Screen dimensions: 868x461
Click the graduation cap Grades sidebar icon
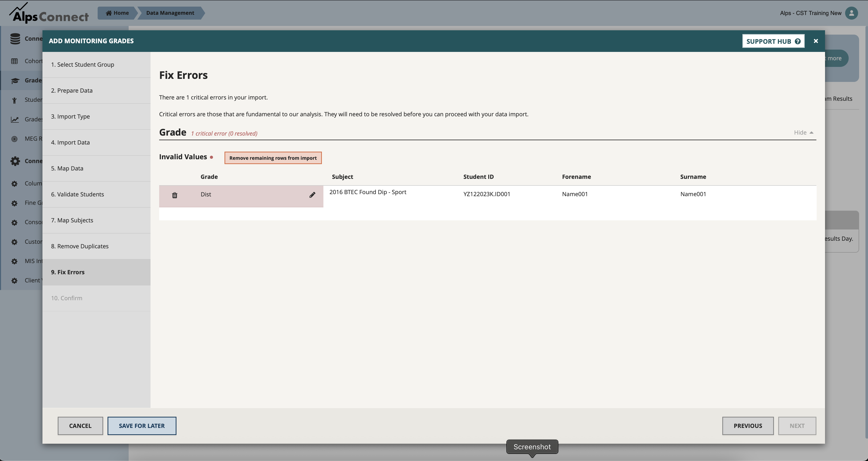(x=15, y=81)
